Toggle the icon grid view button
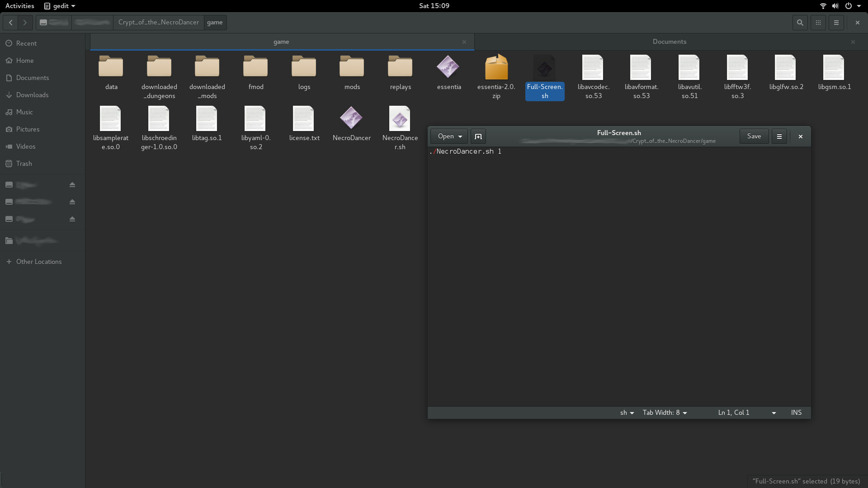 [818, 23]
